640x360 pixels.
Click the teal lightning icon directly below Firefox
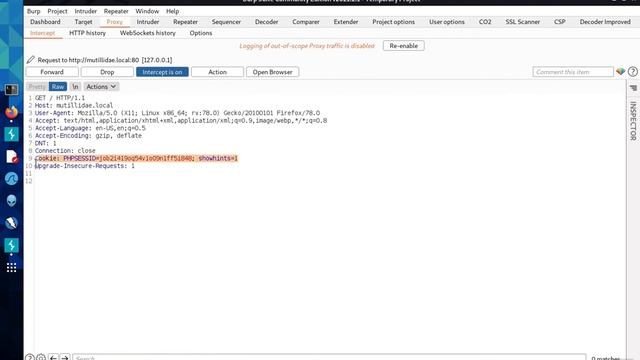point(11,134)
